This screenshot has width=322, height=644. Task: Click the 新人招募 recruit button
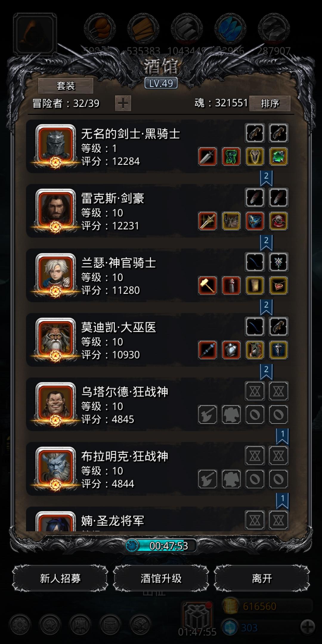[x=60, y=578]
